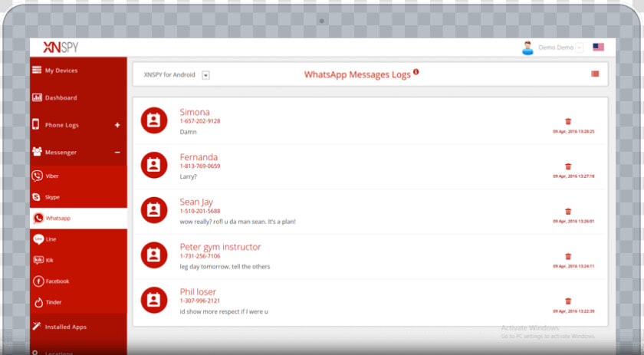Click Phil loser's contact avatar
644x355 pixels.
click(154, 300)
